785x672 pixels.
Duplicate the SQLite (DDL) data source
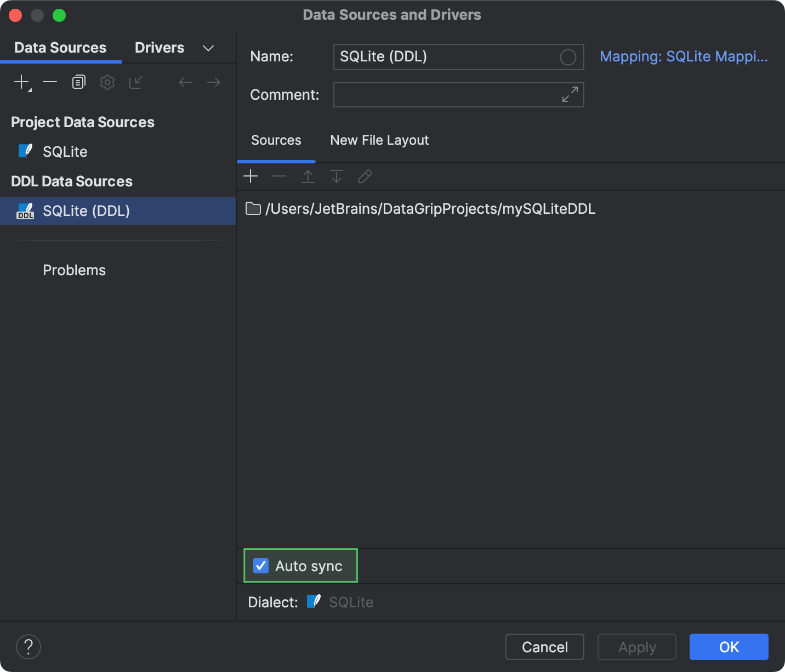click(78, 82)
